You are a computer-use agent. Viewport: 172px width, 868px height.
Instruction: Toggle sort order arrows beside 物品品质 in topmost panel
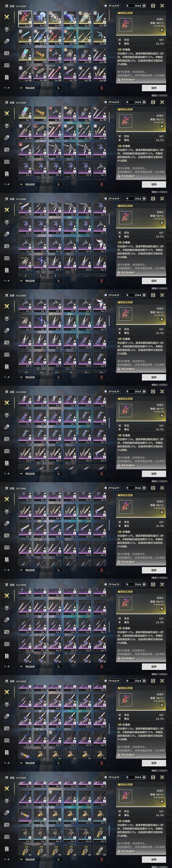58,88
